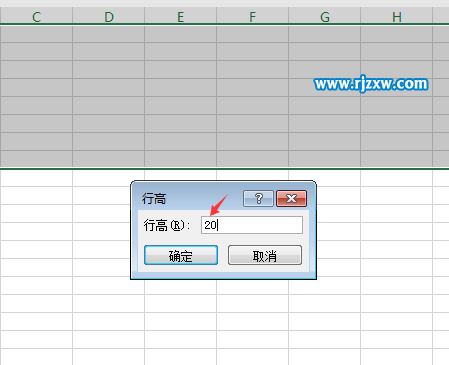Viewport: 449px width, 365px height.
Task: Select column H header
Action: tap(397, 16)
